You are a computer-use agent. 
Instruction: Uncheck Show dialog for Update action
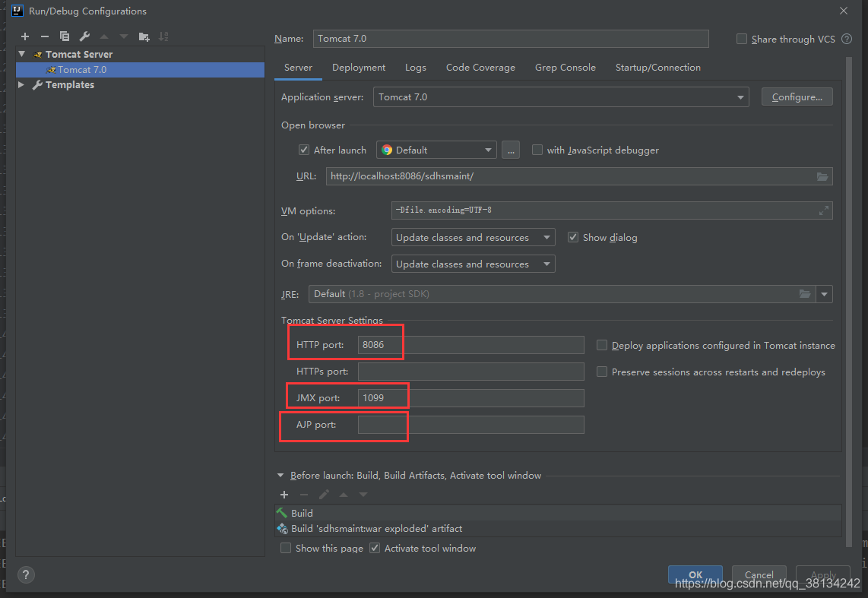point(573,237)
